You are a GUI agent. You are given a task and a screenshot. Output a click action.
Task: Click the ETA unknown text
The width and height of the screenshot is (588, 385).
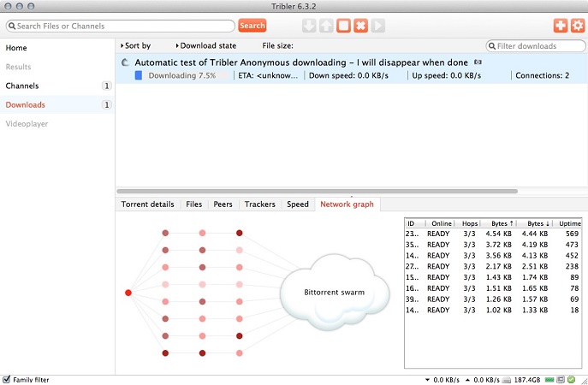(268, 75)
